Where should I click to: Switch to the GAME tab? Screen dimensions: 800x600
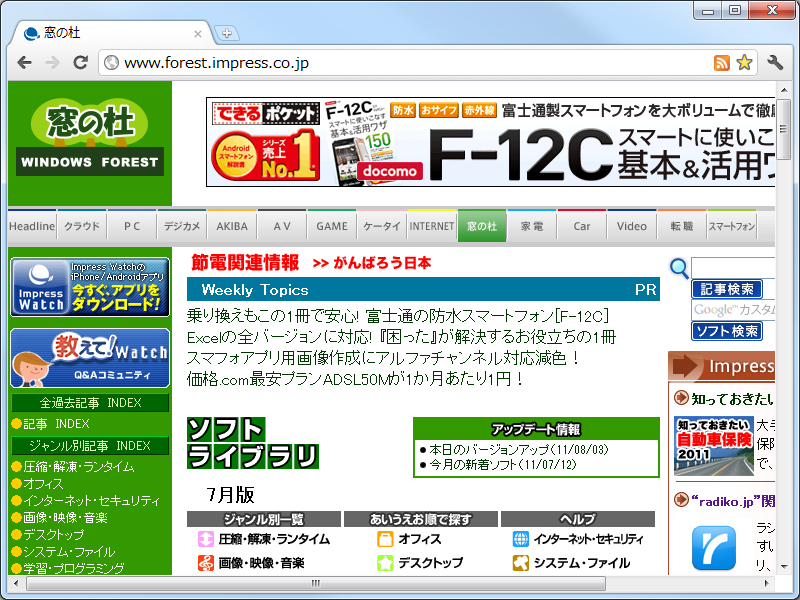click(x=331, y=225)
